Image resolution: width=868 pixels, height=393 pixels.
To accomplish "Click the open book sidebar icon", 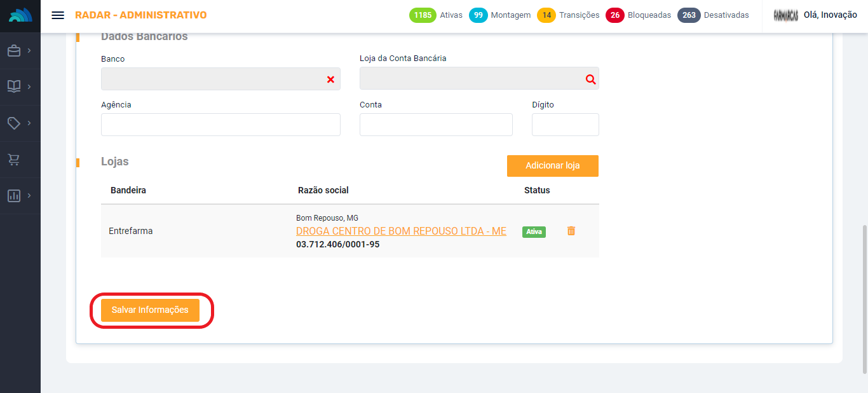I will click(x=14, y=86).
